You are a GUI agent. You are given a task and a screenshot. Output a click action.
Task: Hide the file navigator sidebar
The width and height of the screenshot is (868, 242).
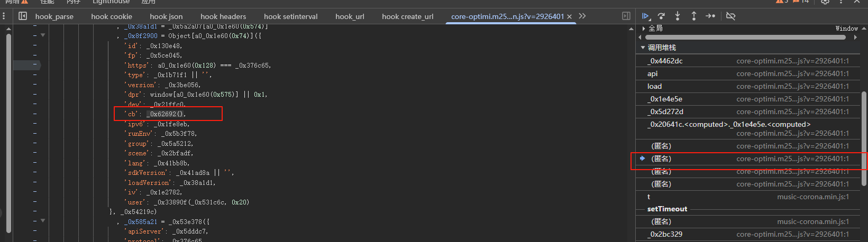pos(23,16)
